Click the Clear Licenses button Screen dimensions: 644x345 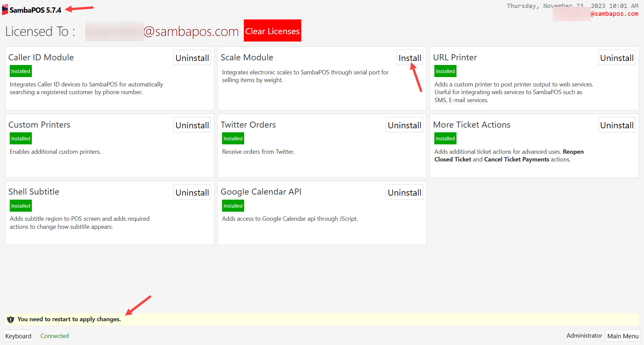pos(272,30)
